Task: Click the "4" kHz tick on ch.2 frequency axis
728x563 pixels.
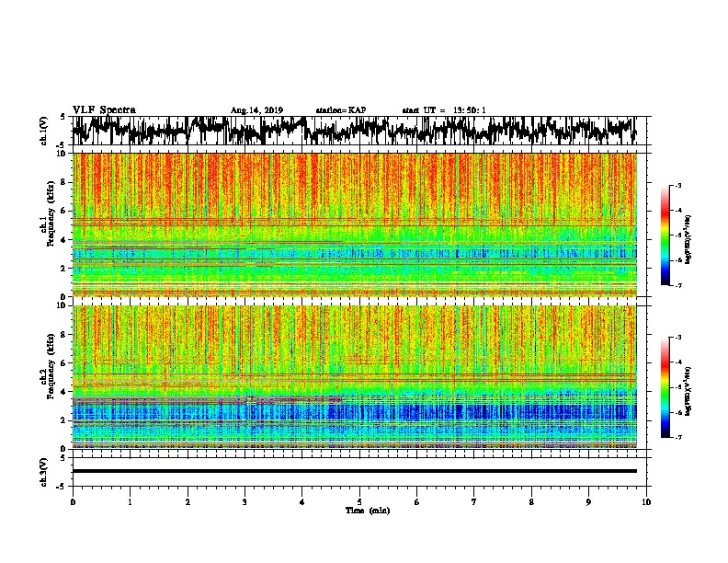Action: pos(65,392)
